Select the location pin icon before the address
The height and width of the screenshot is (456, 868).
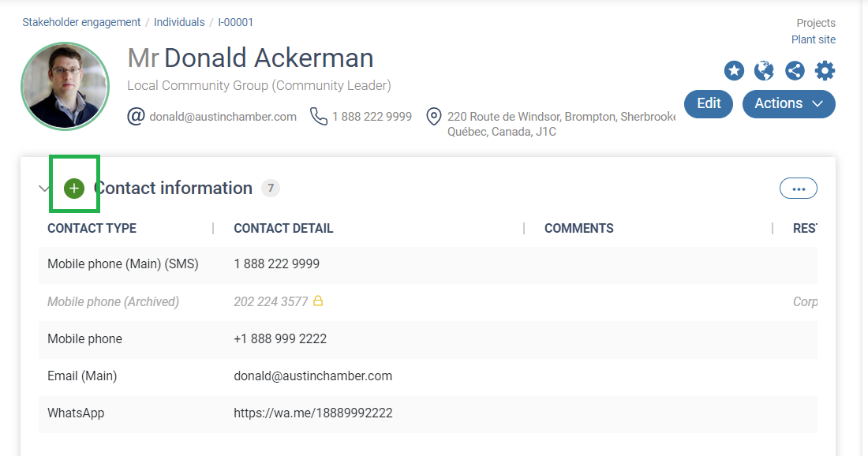coord(432,116)
